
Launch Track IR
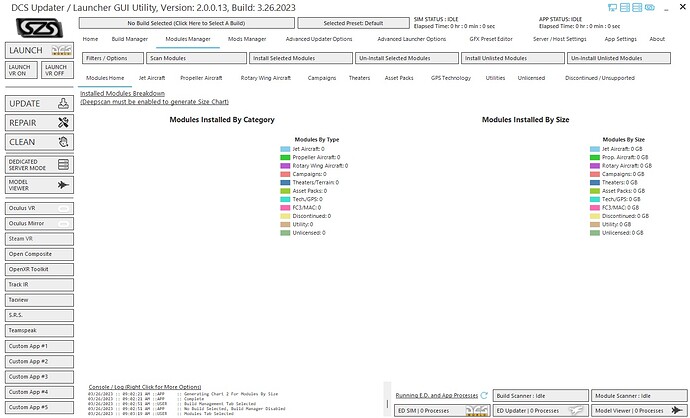(39, 285)
